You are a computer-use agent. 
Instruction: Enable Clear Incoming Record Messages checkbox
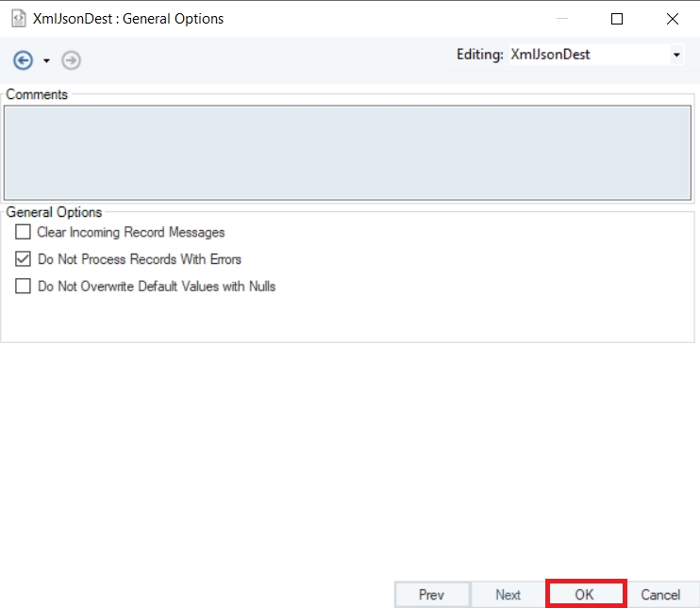pyautogui.click(x=23, y=232)
